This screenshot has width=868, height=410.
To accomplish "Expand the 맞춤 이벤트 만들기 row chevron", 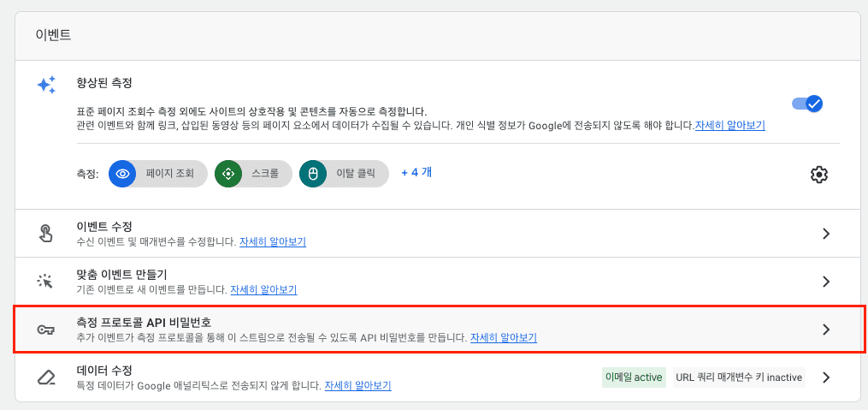I will (x=826, y=282).
